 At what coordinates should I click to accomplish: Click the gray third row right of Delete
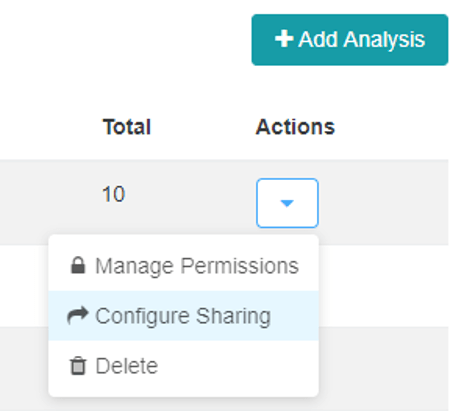[x=383, y=368]
